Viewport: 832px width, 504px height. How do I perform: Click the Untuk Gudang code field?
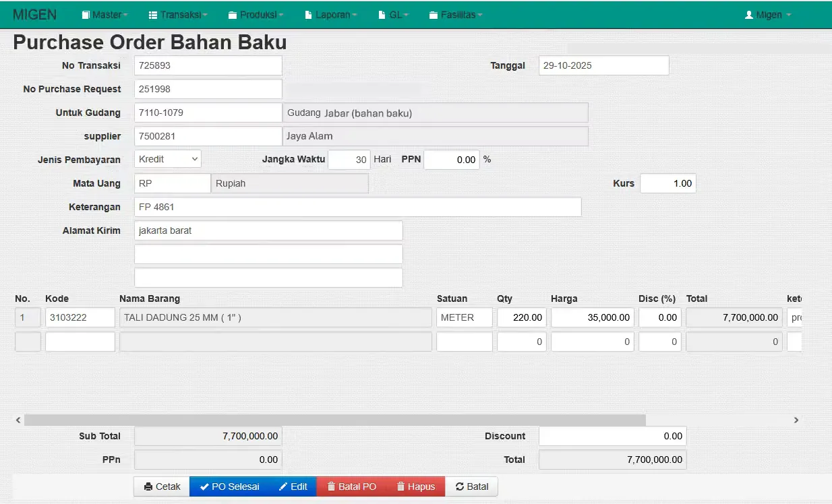[x=208, y=113]
